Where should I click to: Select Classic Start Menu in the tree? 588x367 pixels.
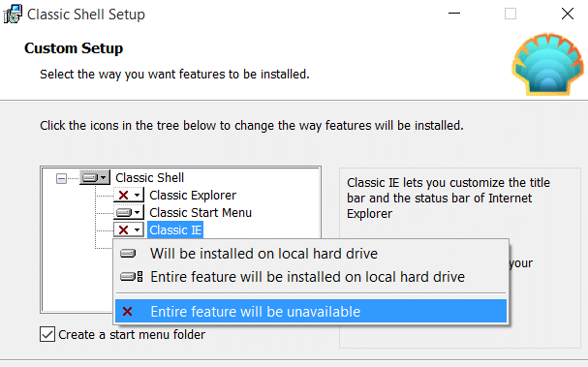tap(201, 213)
